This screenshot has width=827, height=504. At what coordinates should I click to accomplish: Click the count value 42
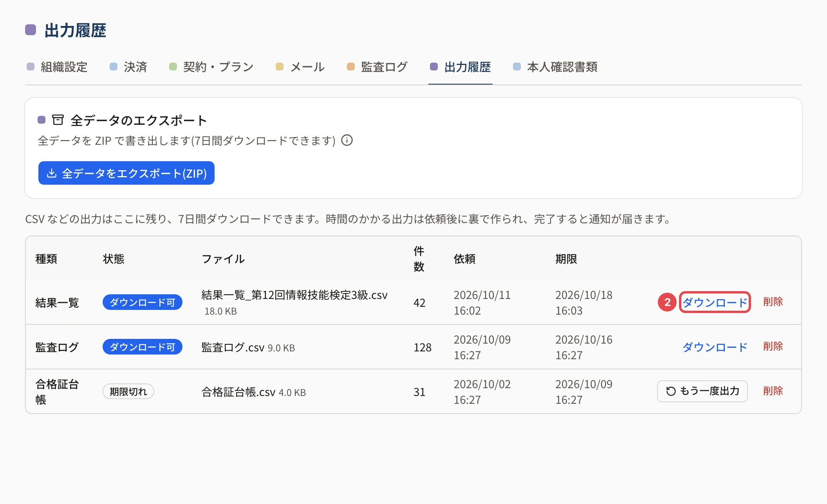419,302
